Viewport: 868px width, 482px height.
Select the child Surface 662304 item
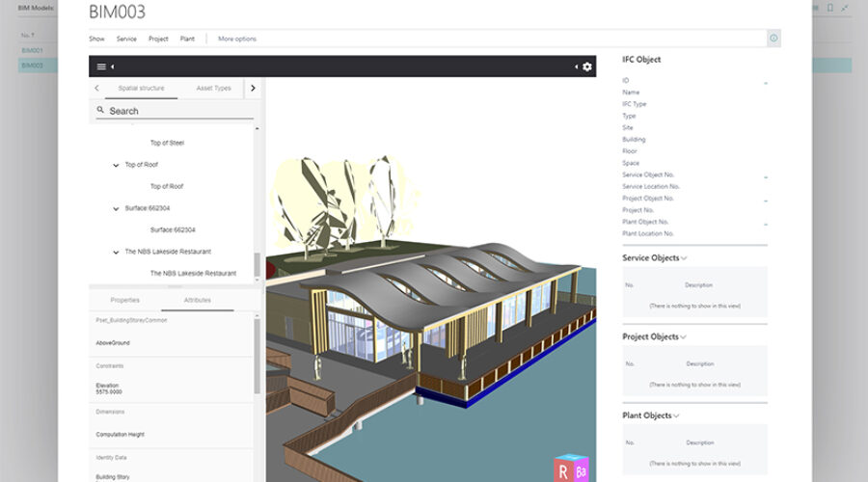click(x=173, y=229)
